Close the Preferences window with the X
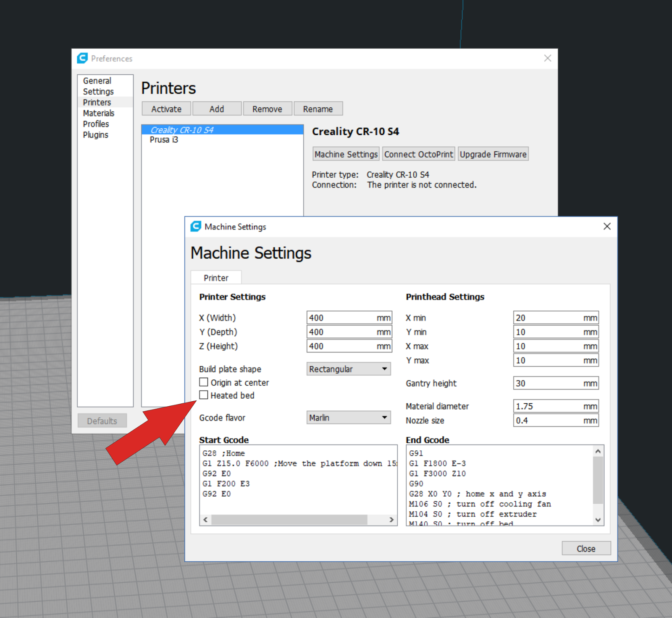Screen dimensions: 672x618 [x=548, y=58]
